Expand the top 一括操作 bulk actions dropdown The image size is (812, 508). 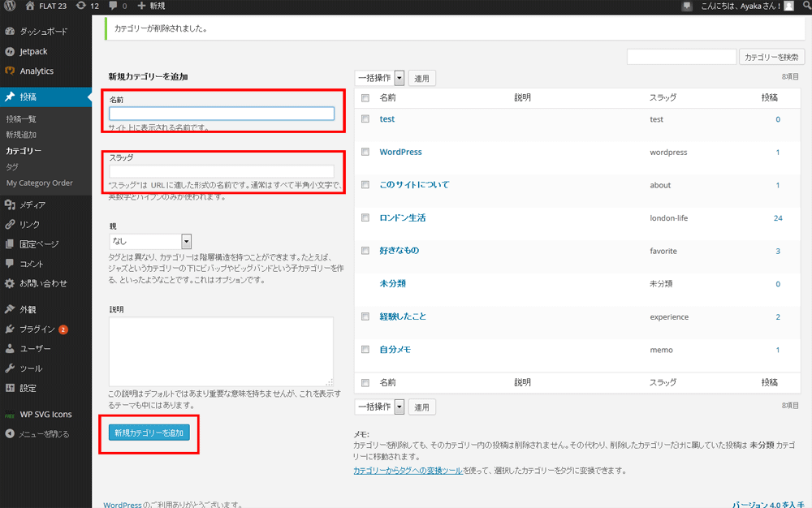379,78
